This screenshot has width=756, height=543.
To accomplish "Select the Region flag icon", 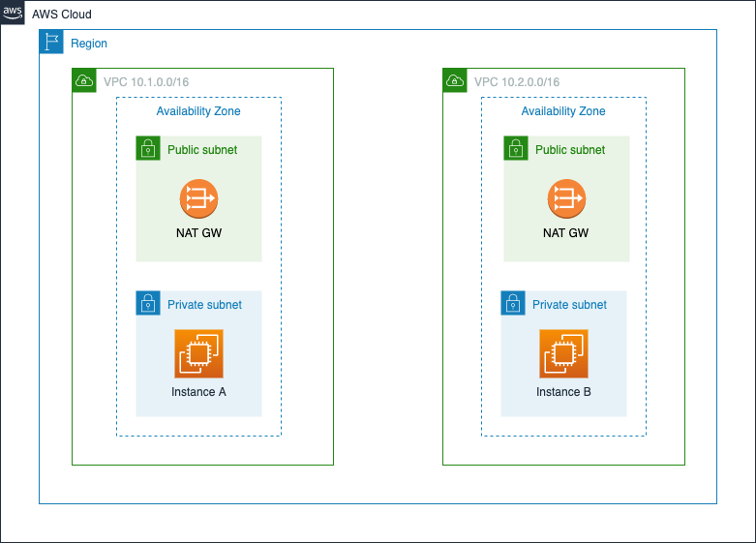I will coord(51,42).
